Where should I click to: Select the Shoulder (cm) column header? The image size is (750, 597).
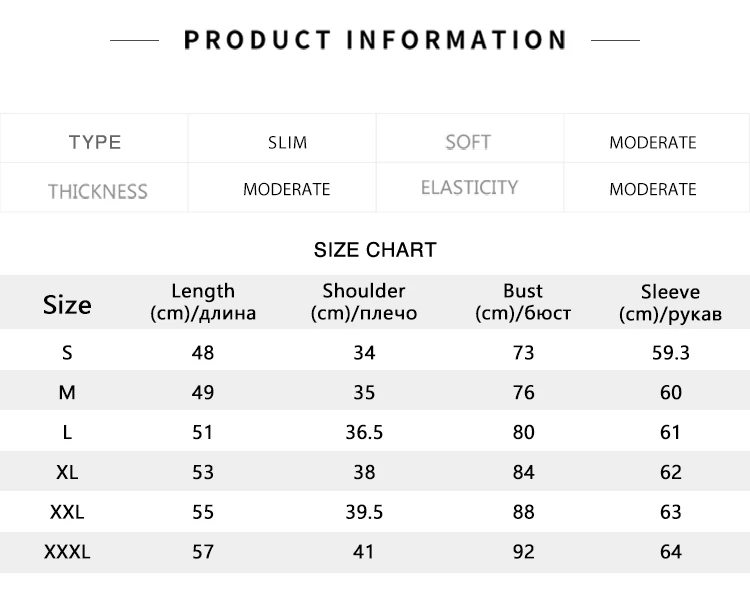coord(364,302)
